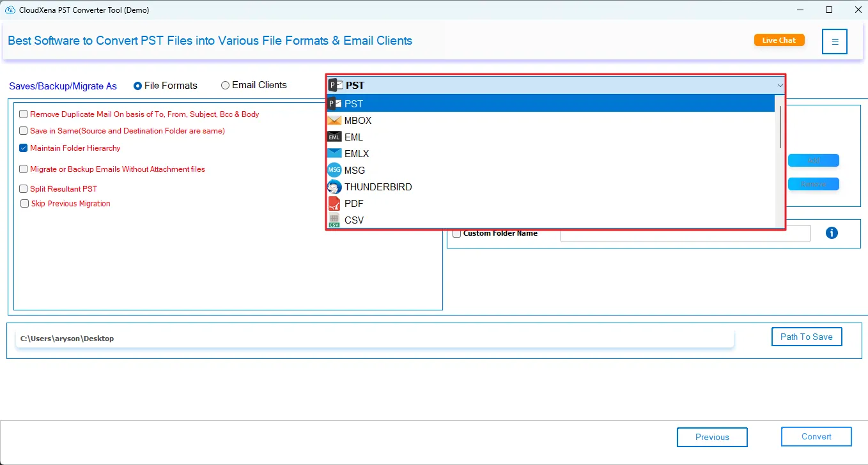Click the CSV spreadsheet icon

pos(334,220)
